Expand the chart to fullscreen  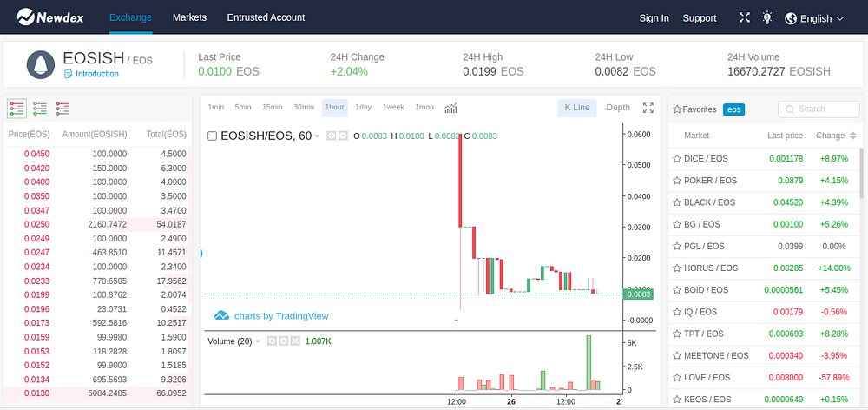pos(648,108)
